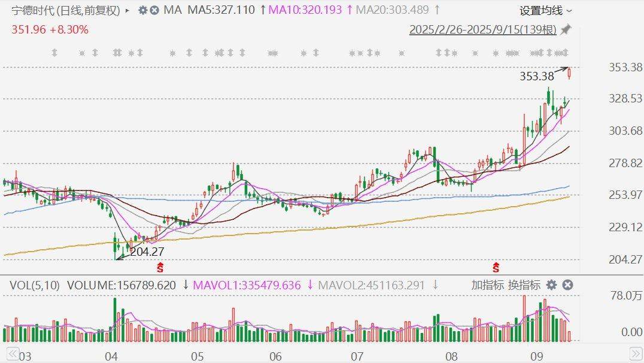Expand the 设置均线 dropdown
Viewport: 644px width, 363px height.
[x=545, y=10]
